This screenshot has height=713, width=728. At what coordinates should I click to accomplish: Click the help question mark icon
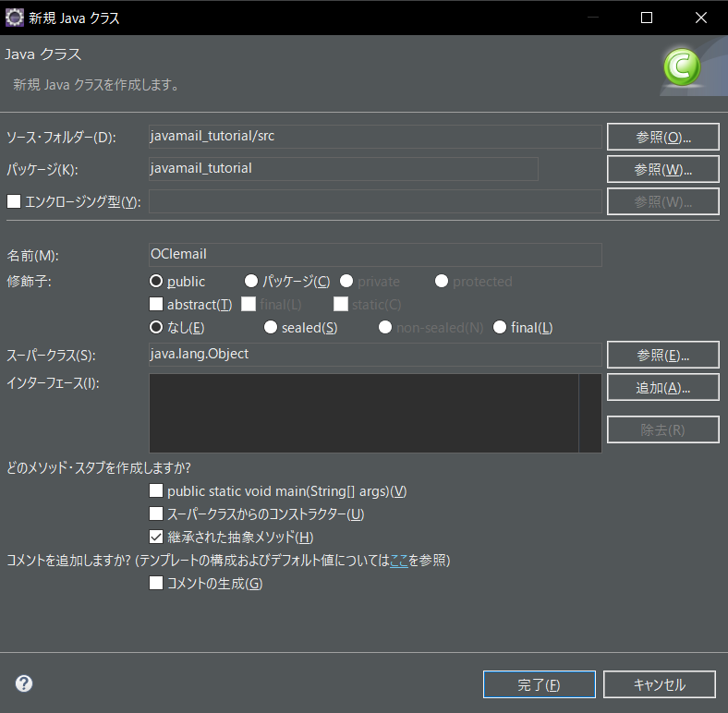(24, 683)
